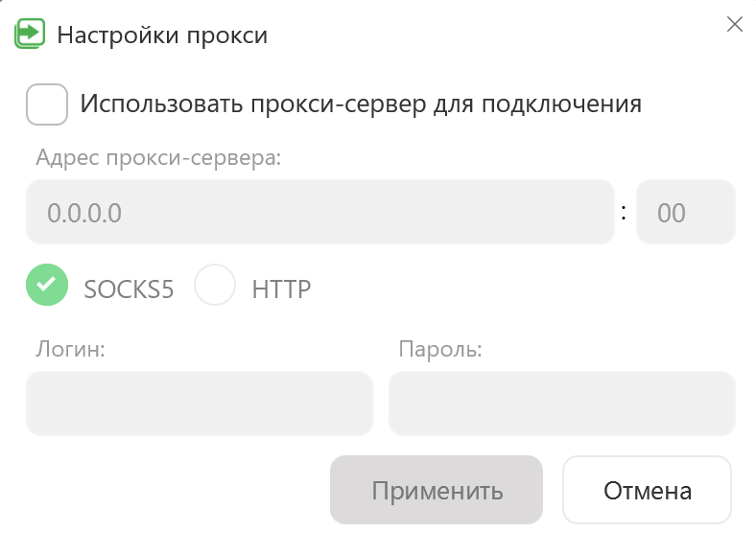Click the port number field showing 00

point(685,212)
